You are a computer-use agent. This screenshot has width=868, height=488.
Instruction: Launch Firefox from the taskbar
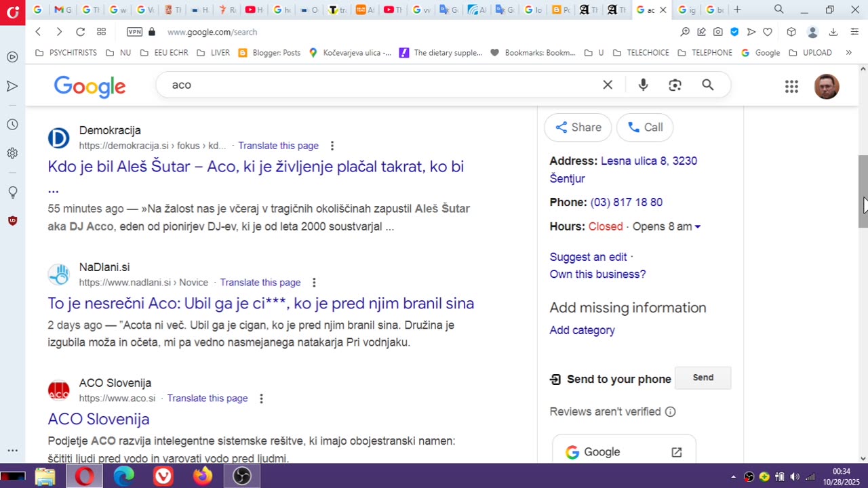pyautogui.click(x=202, y=476)
